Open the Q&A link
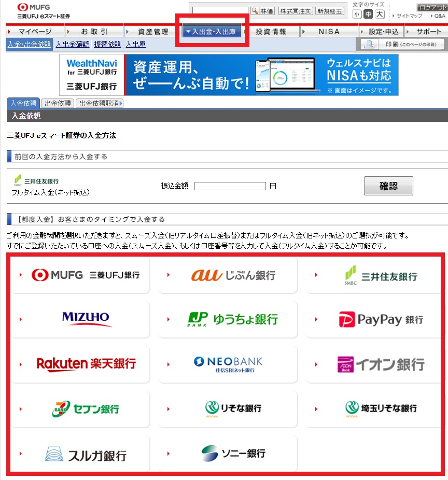Screen dimensions: 448x480 click(440, 16)
